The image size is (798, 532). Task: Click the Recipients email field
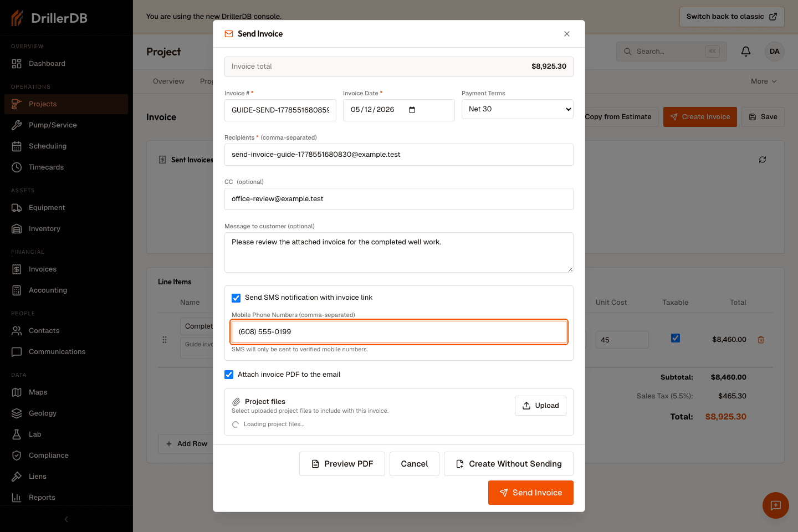(399, 155)
